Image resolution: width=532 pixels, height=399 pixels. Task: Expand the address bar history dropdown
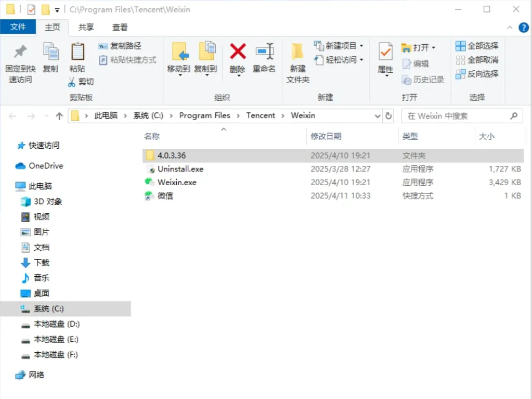(x=377, y=116)
